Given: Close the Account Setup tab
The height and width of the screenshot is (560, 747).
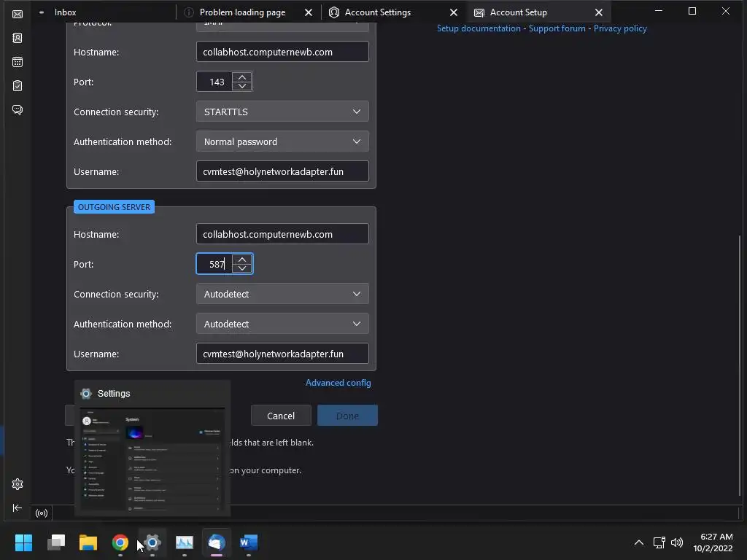Looking at the screenshot, I should [x=598, y=12].
